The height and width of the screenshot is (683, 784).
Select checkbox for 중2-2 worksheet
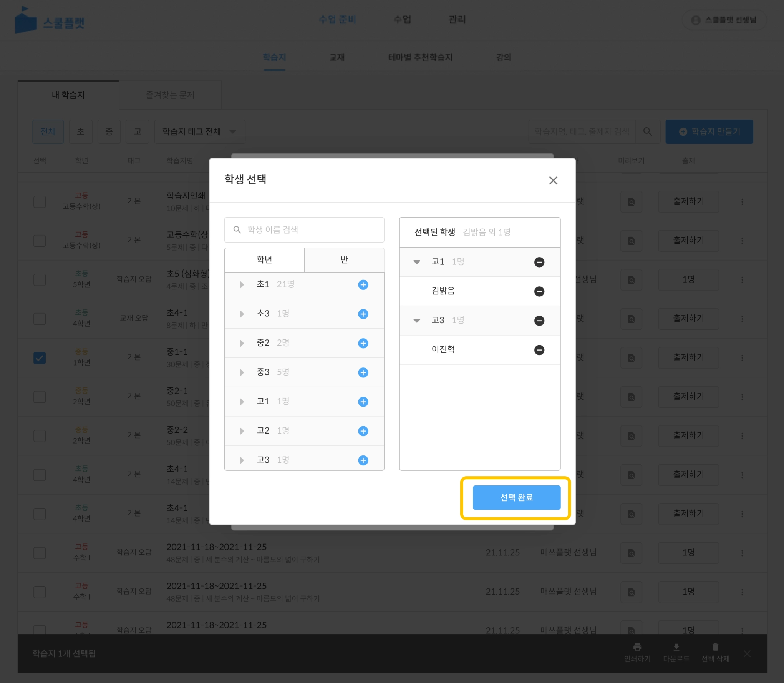[x=40, y=436]
